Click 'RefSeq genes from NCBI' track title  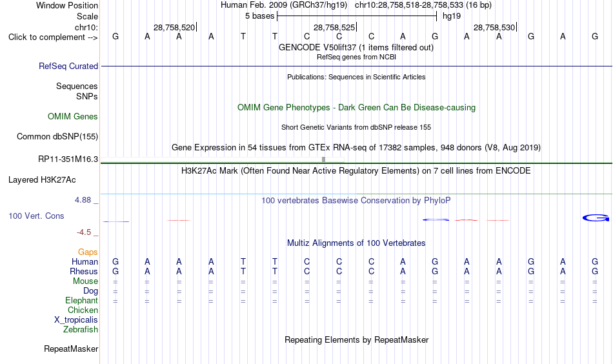(x=356, y=57)
